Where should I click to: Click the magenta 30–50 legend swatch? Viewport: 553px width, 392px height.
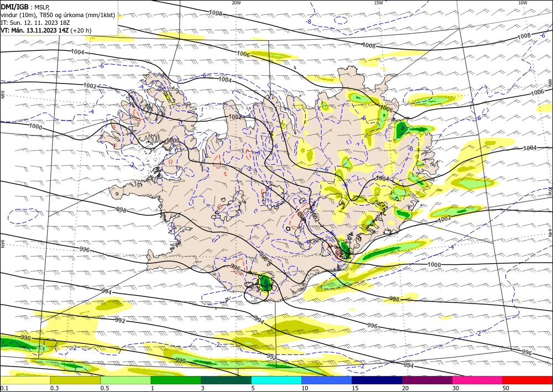click(x=478, y=380)
